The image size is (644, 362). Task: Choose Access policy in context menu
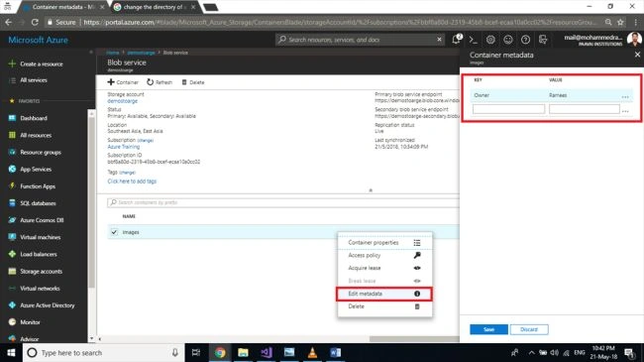click(x=384, y=256)
